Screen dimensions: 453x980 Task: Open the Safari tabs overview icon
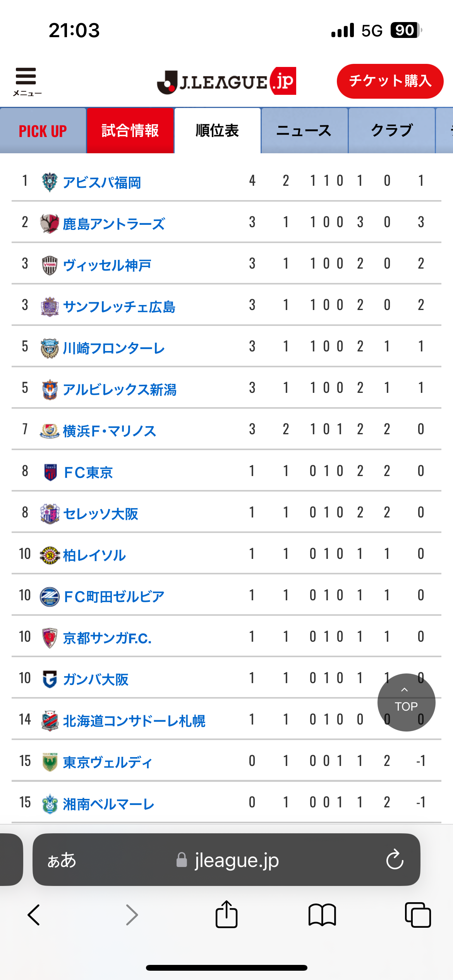point(418,915)
